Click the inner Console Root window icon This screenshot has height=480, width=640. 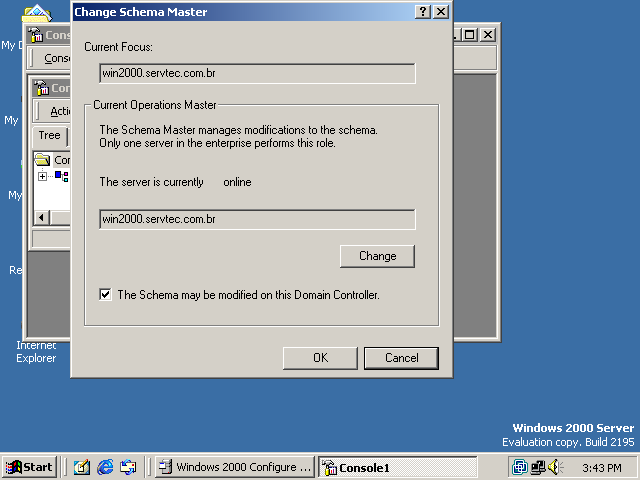pos(41,88)
